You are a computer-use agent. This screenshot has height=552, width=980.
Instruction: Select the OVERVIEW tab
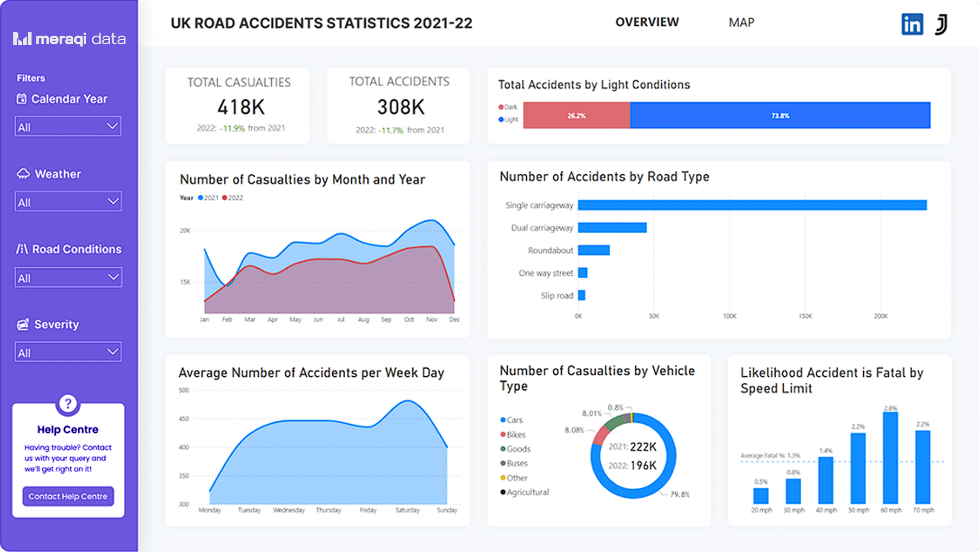[647, 22]
